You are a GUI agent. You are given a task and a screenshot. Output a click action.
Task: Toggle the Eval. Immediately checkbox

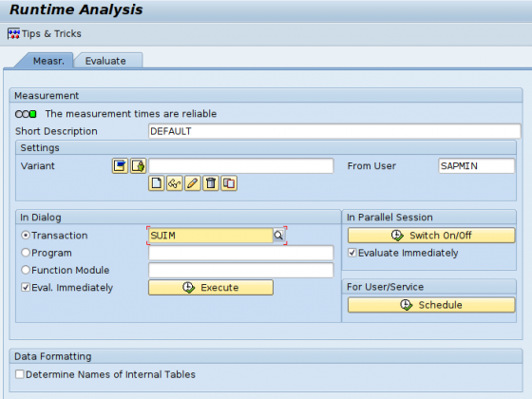26,287
